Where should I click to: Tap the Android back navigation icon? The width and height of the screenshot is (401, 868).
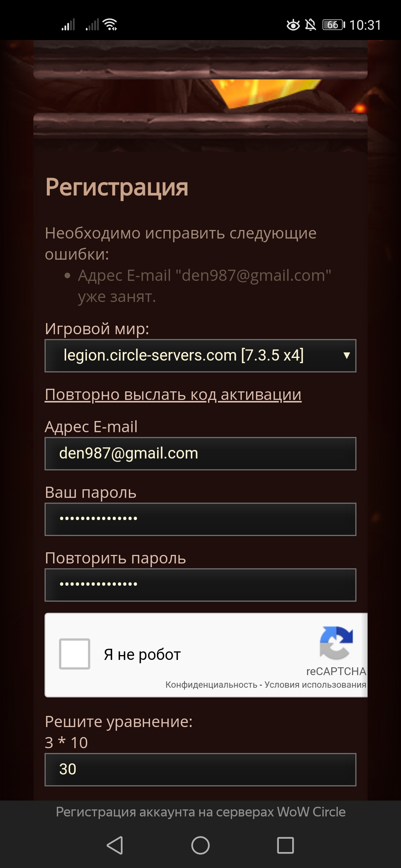(x=115, y=845)
